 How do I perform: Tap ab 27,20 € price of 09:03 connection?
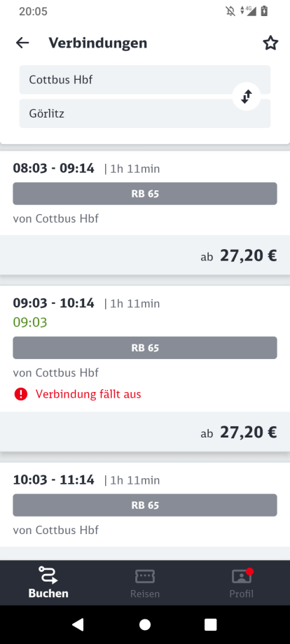click(x=239, y=432)
